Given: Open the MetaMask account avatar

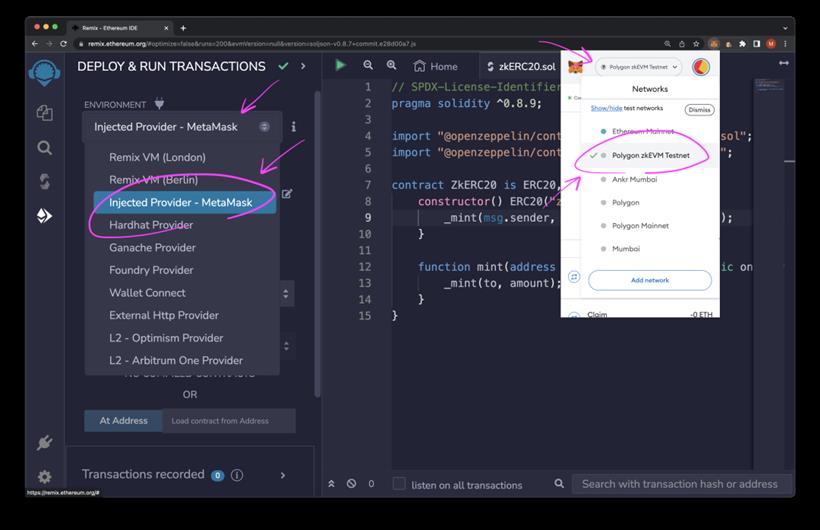Looking at the screenshot, I should pos(701,67).
